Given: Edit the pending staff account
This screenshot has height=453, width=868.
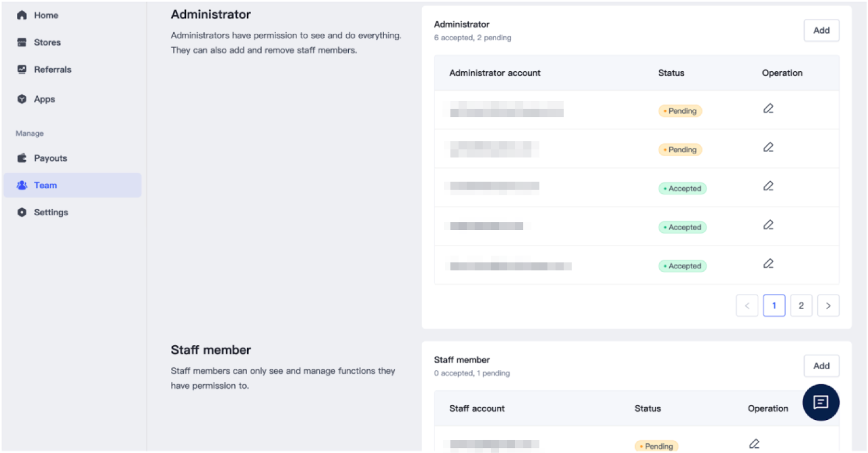Looking at the screenshot, I should (x=754, y=444).
